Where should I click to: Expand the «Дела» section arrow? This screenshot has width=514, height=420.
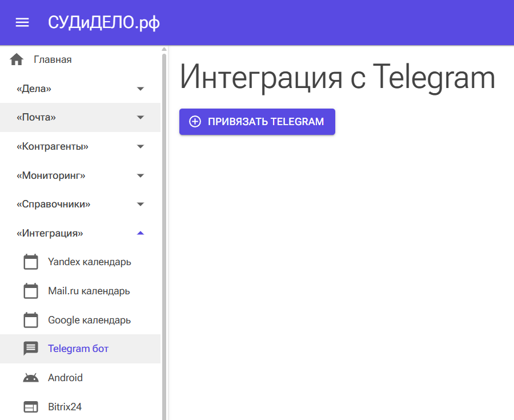point(140,89)
